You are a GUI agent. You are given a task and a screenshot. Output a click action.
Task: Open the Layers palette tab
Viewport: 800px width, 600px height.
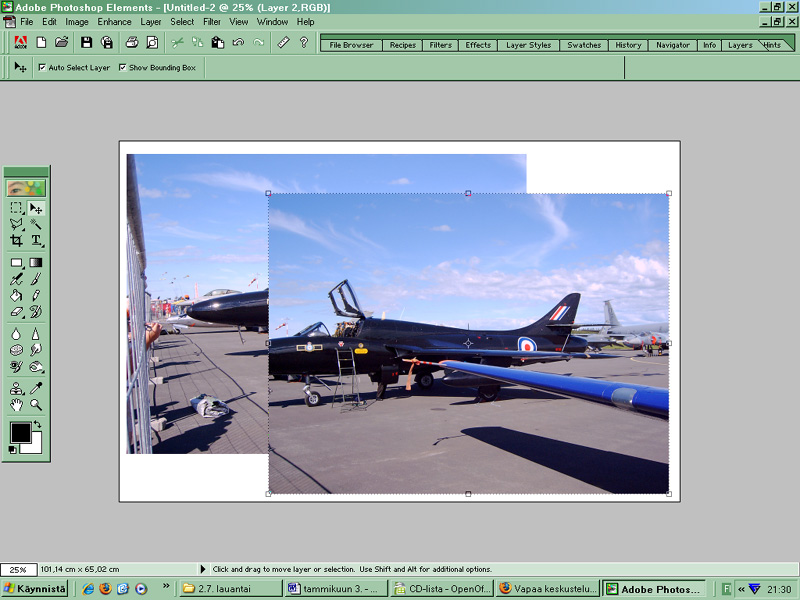[740, 45]
